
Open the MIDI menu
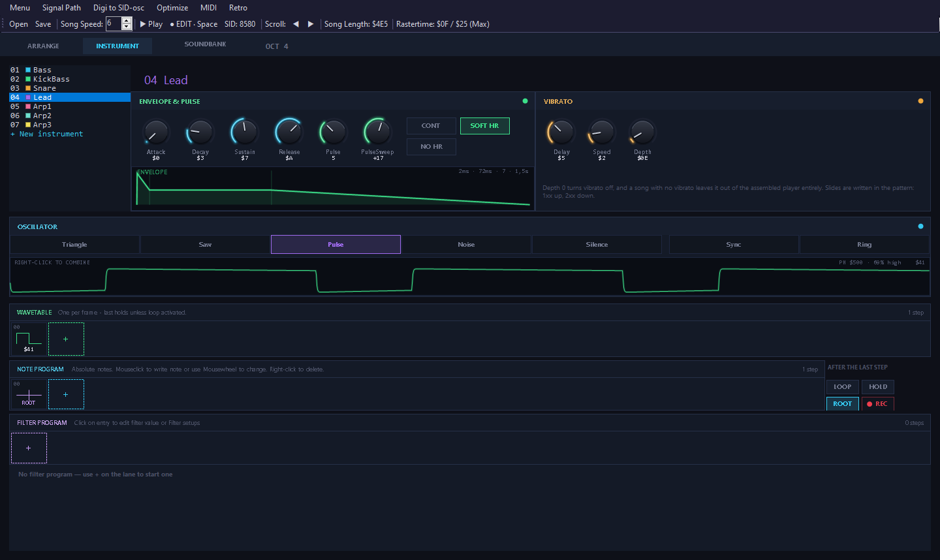[208, 8]
